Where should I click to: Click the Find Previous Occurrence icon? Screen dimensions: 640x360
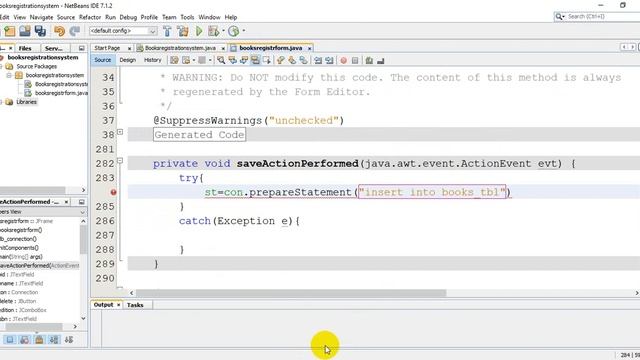[x=233, y=60]
